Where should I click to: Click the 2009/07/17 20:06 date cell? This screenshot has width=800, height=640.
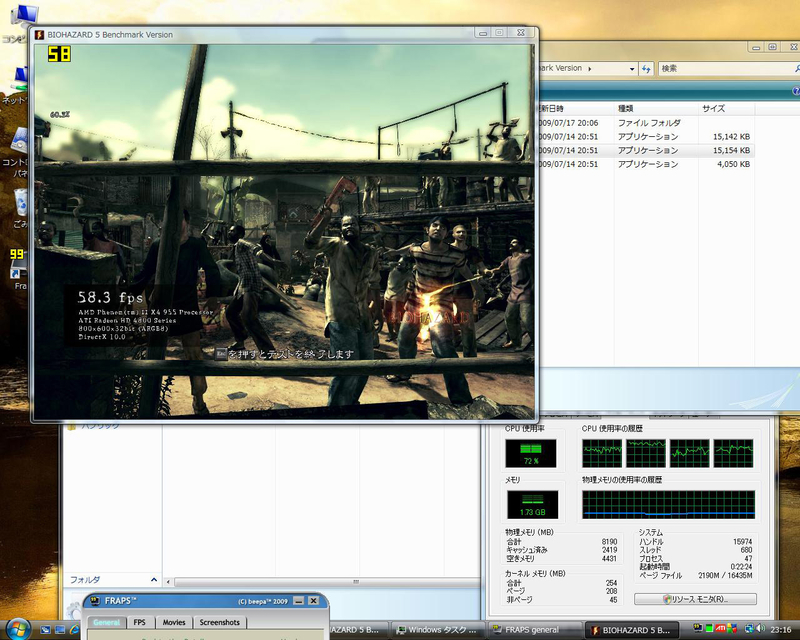pos(568,123)
